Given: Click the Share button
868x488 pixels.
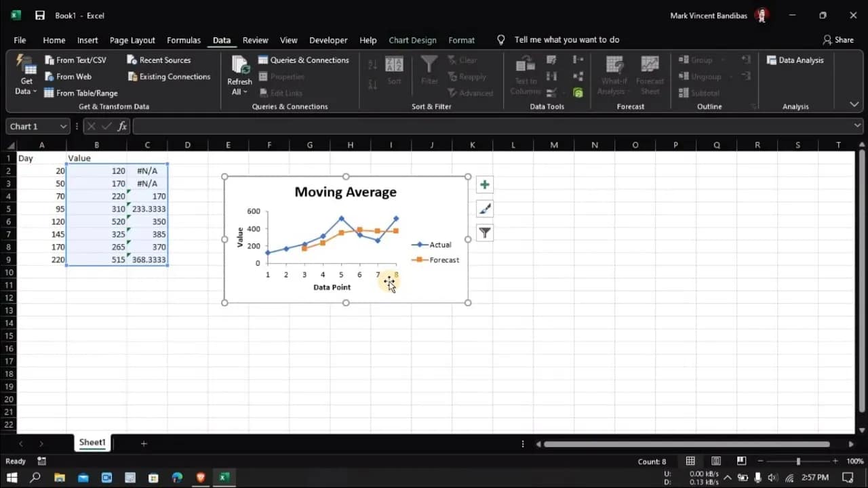Looking at the screenshot, I should pyautogui.click(x=839, y=39).
